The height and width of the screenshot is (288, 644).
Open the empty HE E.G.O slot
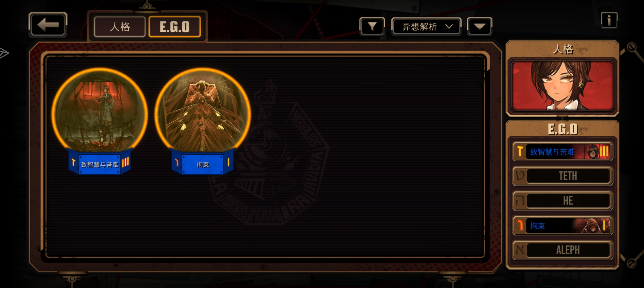pyautogui.click(x=563, y=201)
